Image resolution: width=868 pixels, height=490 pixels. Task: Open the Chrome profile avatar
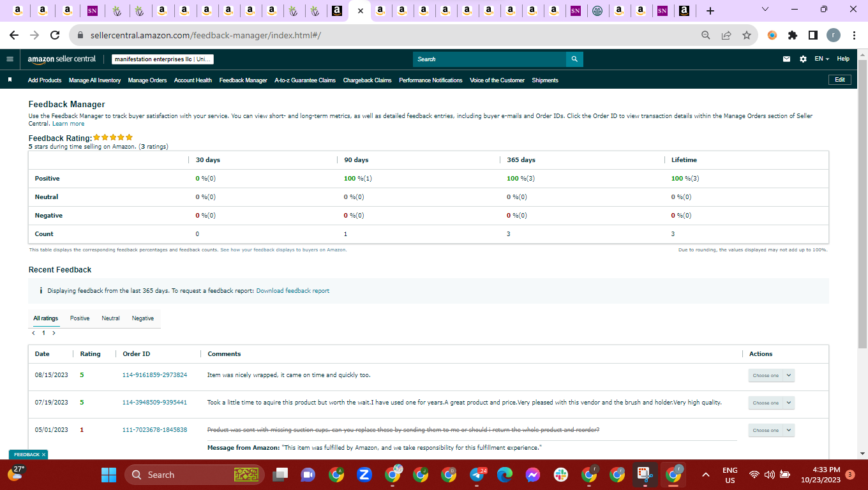[834, 35]
